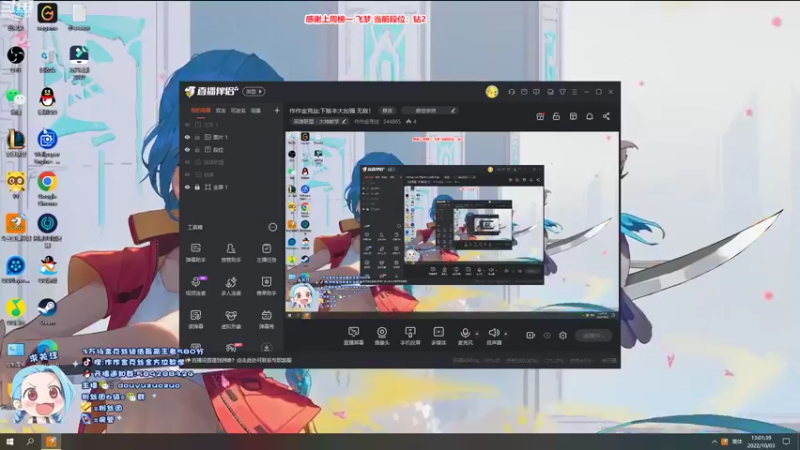
Task: Click the bell notification icon above the preview
Action: pyautogui.click(x=589, y=116)
